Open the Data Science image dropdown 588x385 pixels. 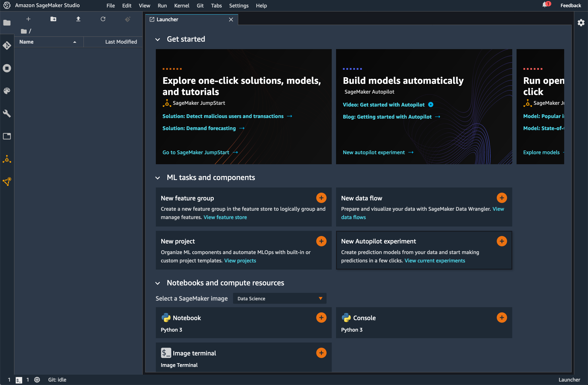[280, 298]
